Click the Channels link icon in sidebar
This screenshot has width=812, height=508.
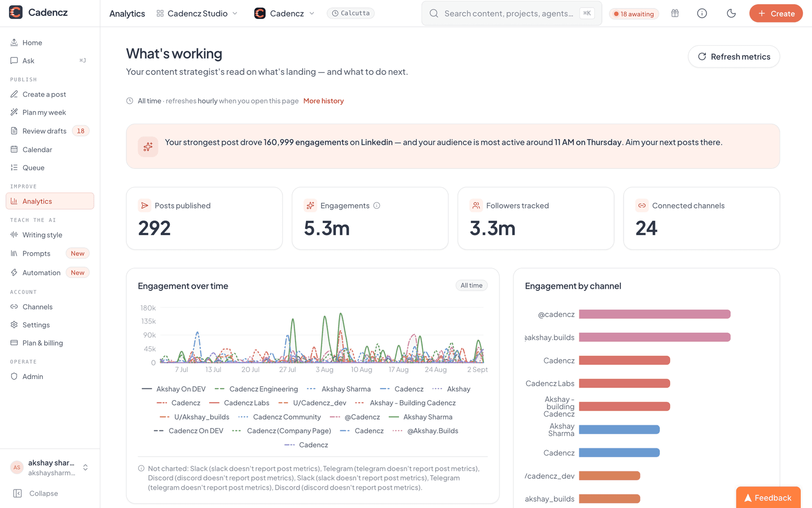14,307
